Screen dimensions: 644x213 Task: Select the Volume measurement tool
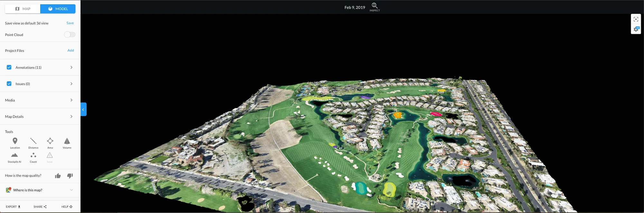tap(67, 143)
